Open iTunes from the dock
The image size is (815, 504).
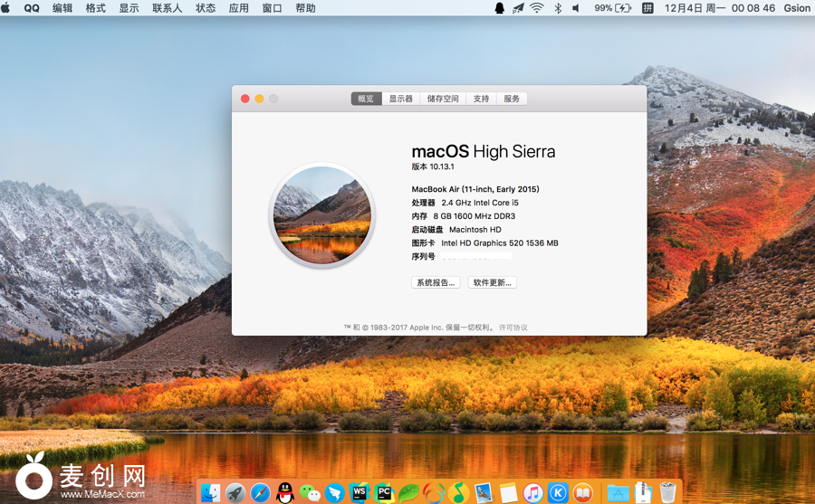533,492
